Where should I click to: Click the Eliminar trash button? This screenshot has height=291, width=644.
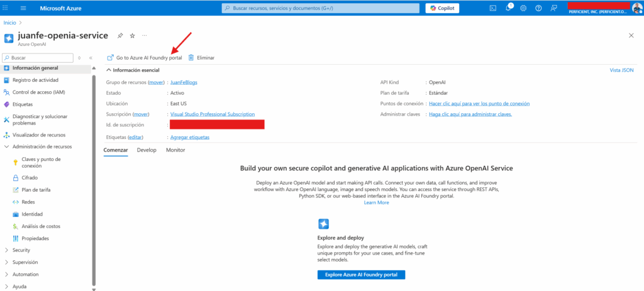coord(201,57)
